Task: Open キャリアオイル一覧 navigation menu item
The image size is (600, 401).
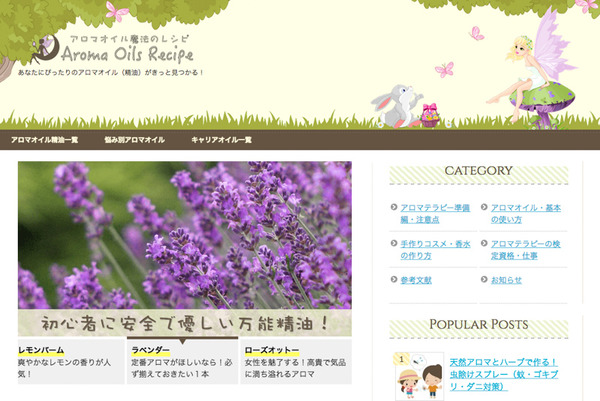Action: click(221, 140)
